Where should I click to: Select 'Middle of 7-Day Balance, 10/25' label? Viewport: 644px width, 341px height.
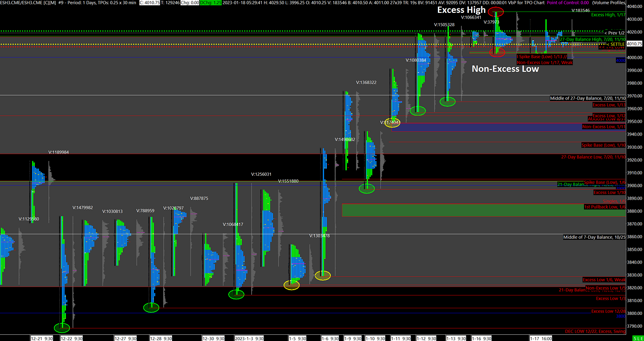(594, 237)
